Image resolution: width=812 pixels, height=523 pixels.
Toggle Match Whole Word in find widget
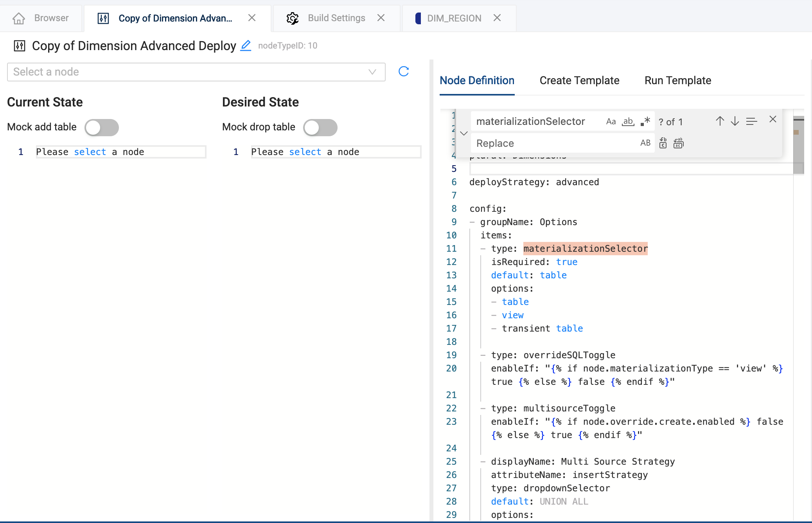coord(628,122)
